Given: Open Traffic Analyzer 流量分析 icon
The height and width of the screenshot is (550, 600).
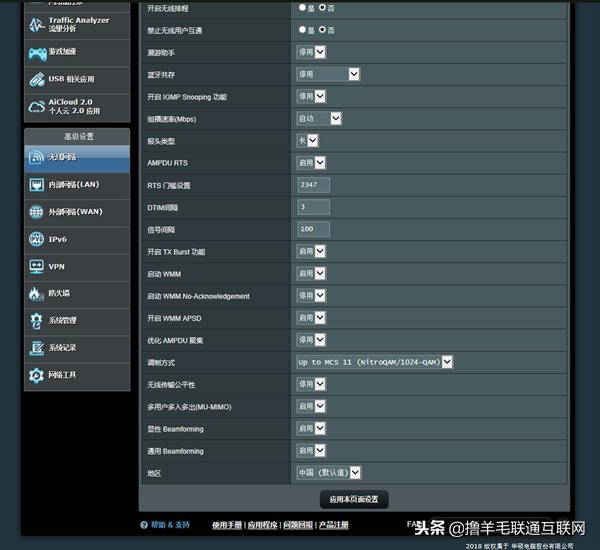Looking at the screenshot, I should (37, 25).
